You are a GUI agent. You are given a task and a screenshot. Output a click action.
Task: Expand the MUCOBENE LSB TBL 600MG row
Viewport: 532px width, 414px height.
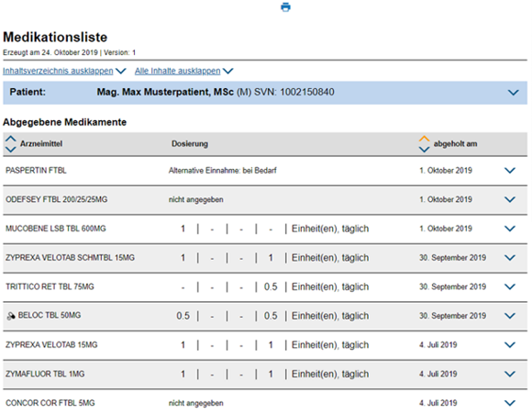click(x=510, y=229)
